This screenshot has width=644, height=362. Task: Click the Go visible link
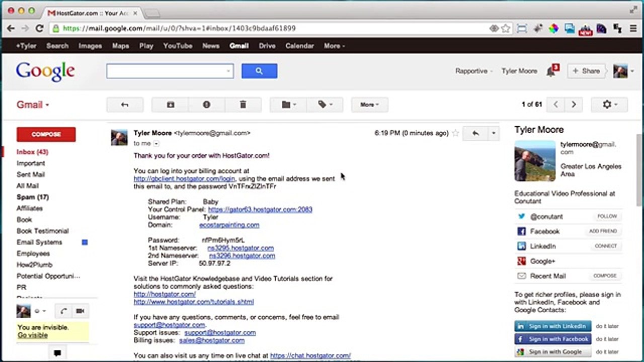point(33,335)
